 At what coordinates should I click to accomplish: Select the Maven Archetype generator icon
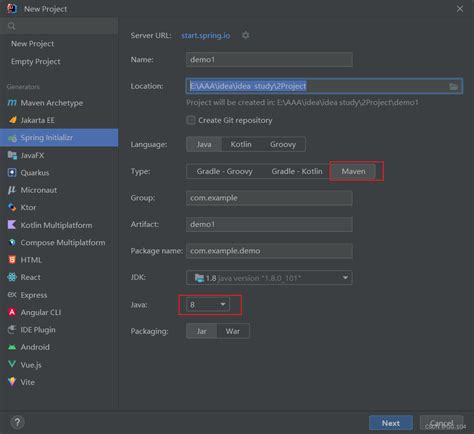point(12,103)
